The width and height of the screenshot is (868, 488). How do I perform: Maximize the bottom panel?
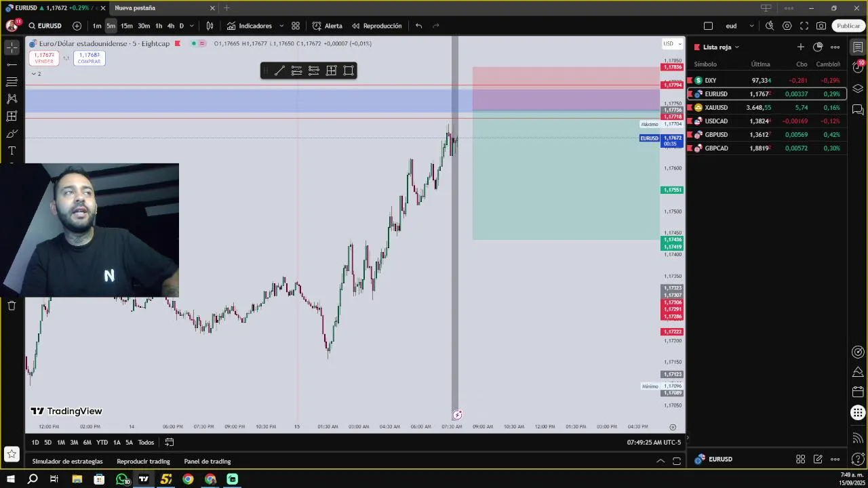point(677,461)
